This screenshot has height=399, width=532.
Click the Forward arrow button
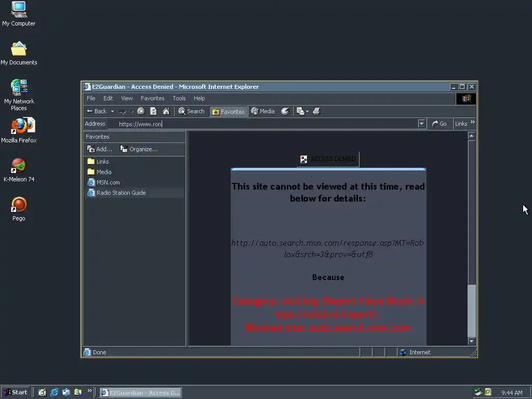(x=123, y=111)
